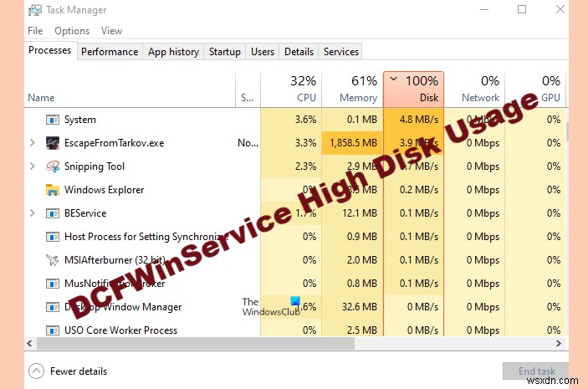Screen dimensions: 588x389
Task: Click the 12.1 MB memory cell
Action: pos(352,213)
